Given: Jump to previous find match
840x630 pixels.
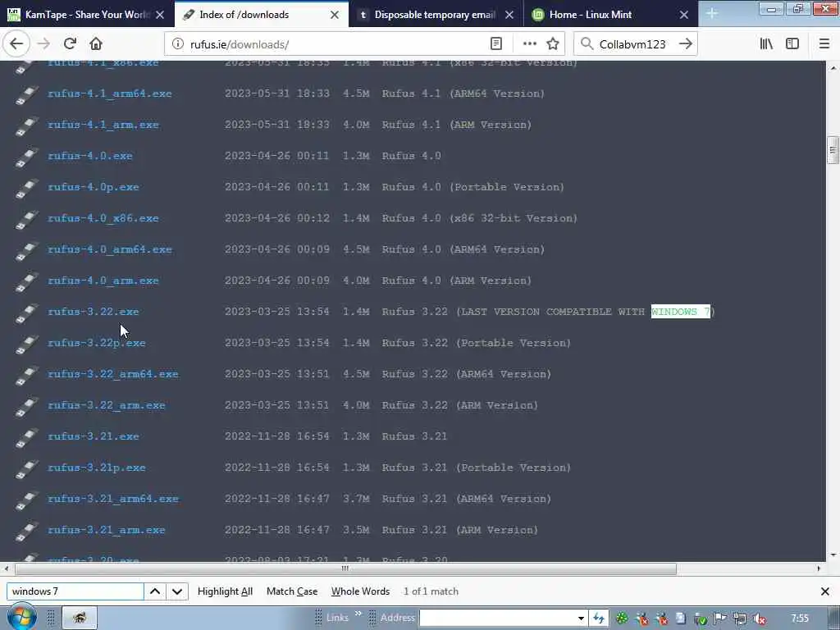Looking at the screenshot, I should tap(155, 591).
